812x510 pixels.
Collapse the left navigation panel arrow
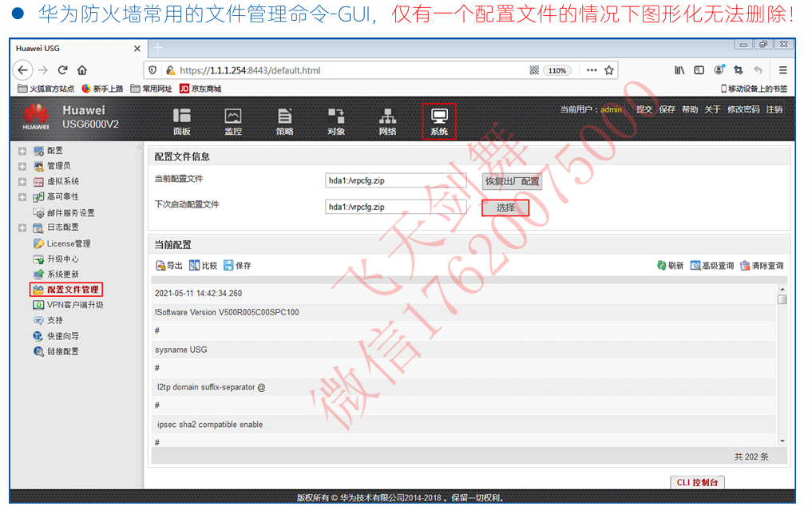139,148
